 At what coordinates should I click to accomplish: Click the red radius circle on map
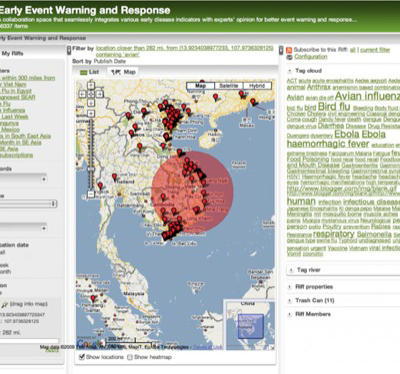(193, 192)
